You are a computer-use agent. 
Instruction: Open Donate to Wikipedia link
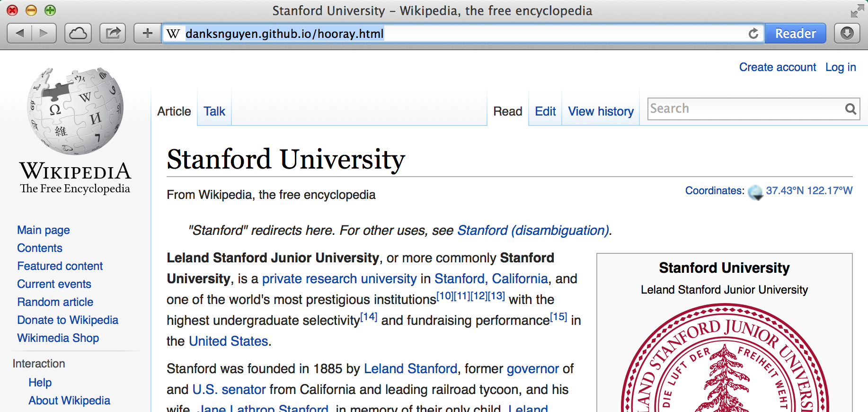click(x=68, y=320)
